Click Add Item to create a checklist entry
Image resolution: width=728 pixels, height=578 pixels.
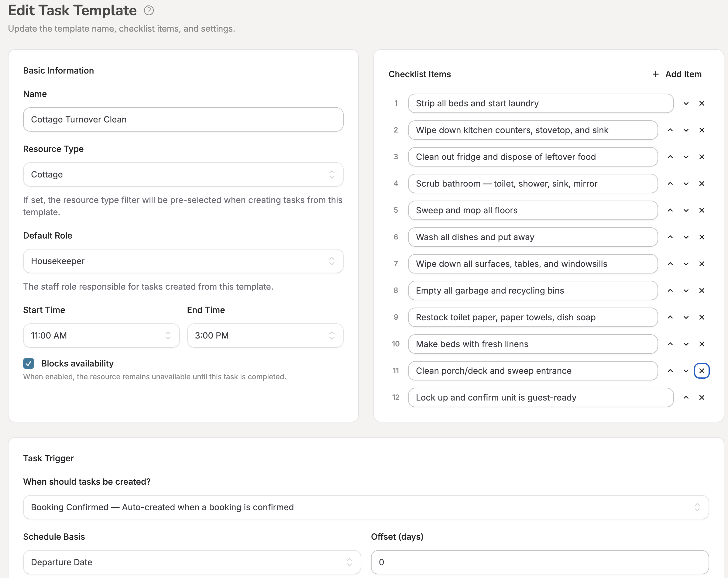[x=676, y=74]
